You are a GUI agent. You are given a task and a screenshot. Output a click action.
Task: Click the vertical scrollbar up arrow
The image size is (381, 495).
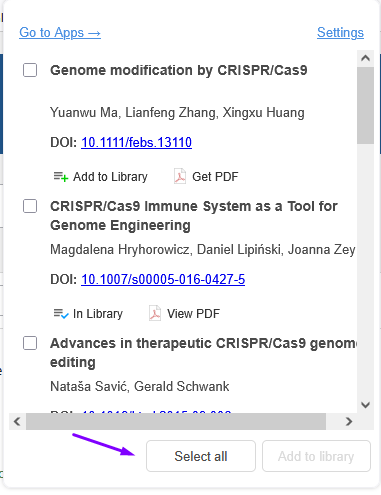365,58
